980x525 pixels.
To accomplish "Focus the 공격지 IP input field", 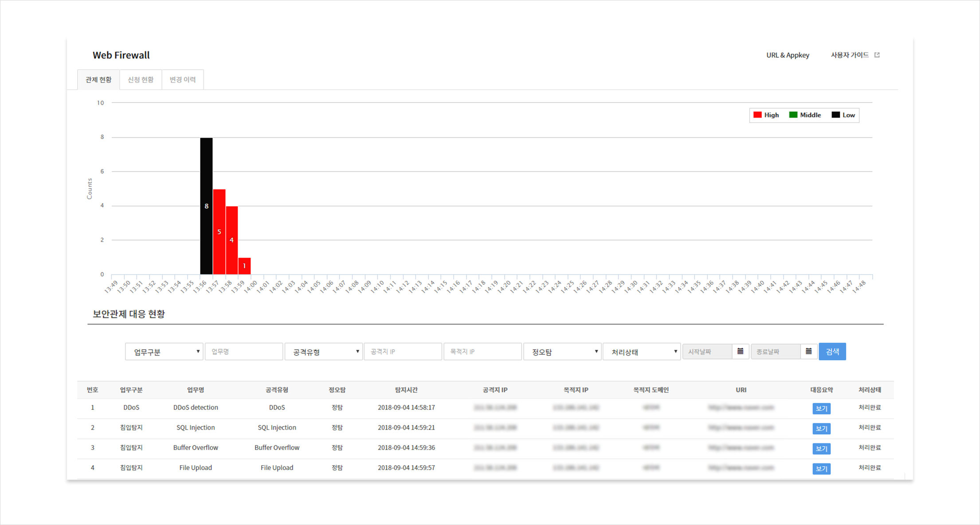I will (403, 351).
